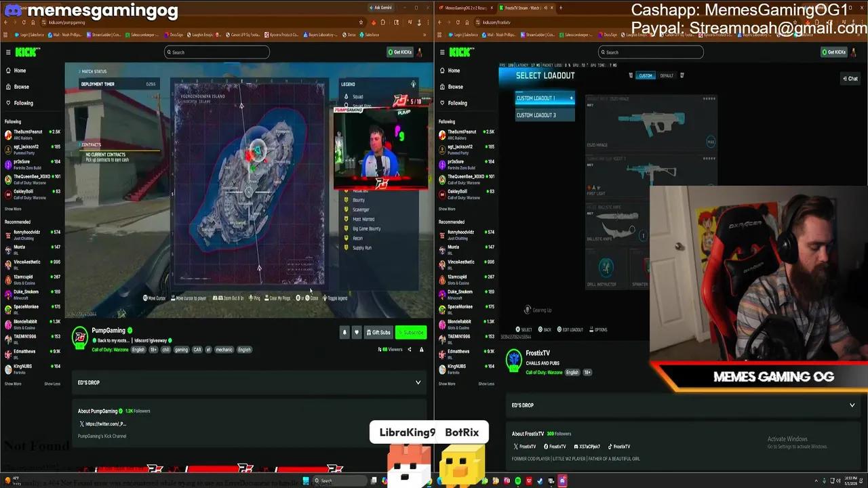Open KingNUBS channel in right sidebar

pos(467,369)
